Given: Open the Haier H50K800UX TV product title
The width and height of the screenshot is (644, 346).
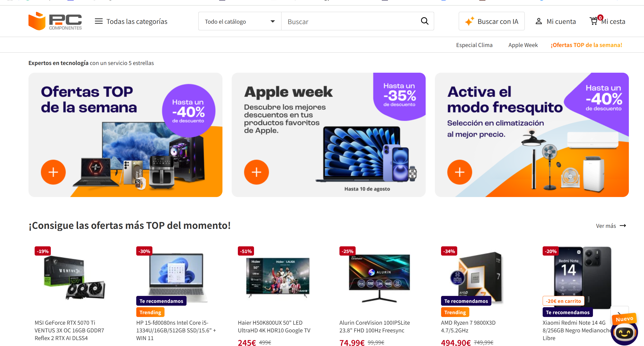Looking at the screenshot, I should (274, 326).
